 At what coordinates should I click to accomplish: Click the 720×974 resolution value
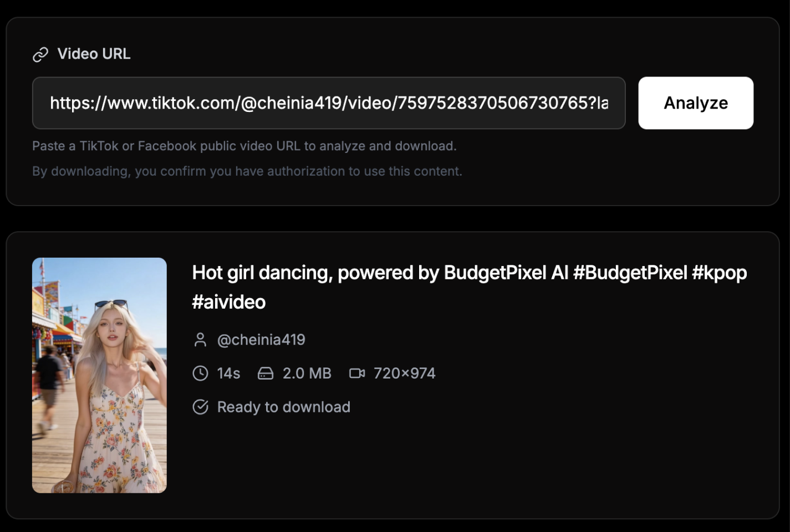click(404, 374)
